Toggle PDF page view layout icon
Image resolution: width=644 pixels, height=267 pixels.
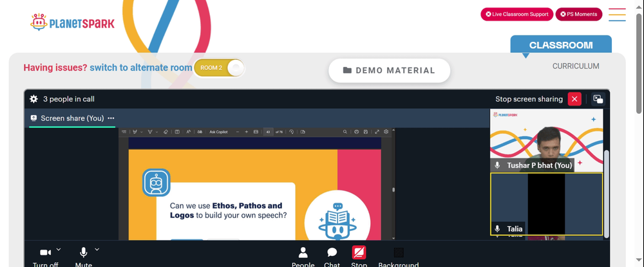177,132
